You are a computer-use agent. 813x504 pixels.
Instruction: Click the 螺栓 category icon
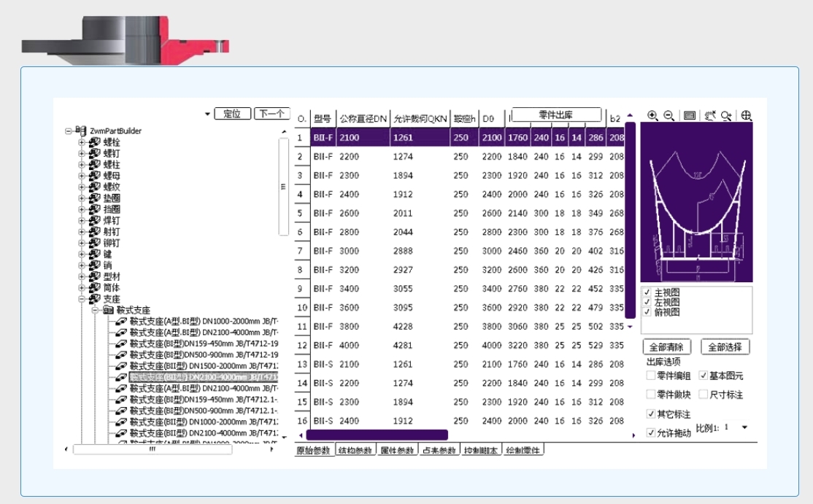[94, 142]
